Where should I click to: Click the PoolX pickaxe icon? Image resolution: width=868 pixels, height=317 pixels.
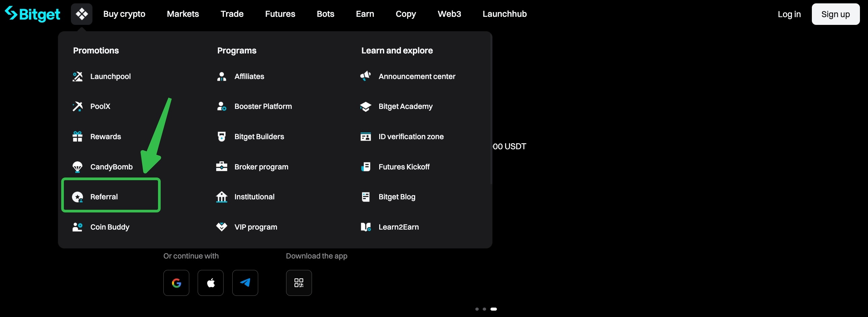[78, 107]
